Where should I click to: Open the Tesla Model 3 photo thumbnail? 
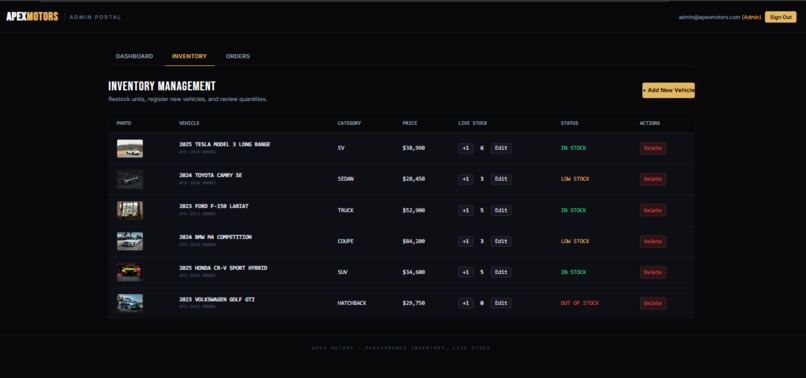click(x=130, y=148)
